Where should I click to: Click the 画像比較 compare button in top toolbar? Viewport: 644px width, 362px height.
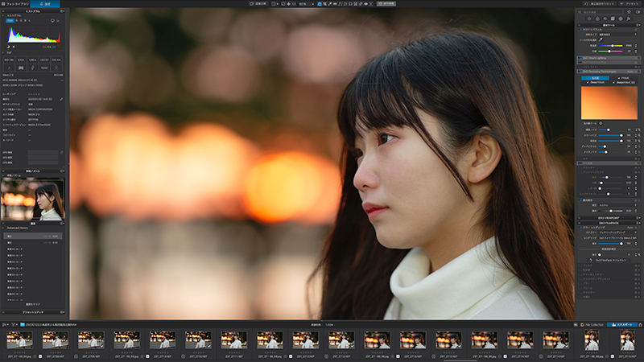point(260,4)
